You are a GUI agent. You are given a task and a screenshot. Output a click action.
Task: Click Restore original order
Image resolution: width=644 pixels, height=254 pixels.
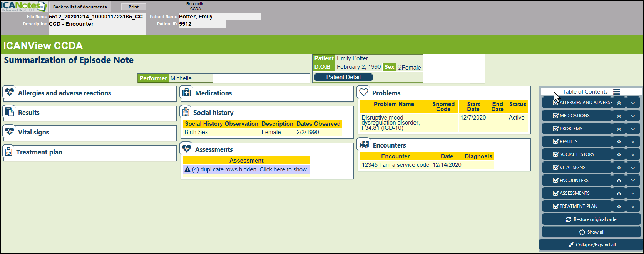(591, 219)
